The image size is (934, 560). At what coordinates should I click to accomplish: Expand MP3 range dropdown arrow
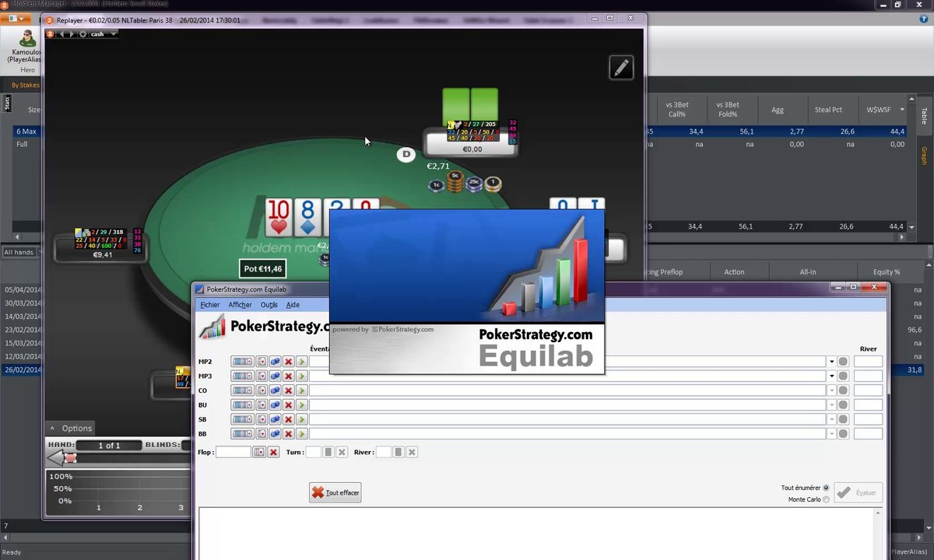tap(831, 376)
